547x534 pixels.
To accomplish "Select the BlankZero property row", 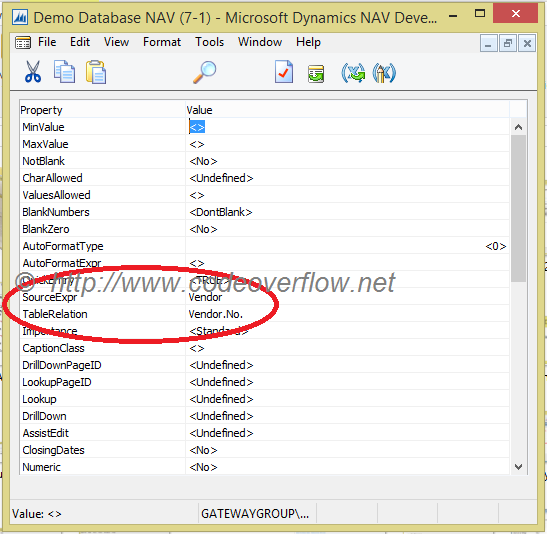I will [x=264, y=229].
